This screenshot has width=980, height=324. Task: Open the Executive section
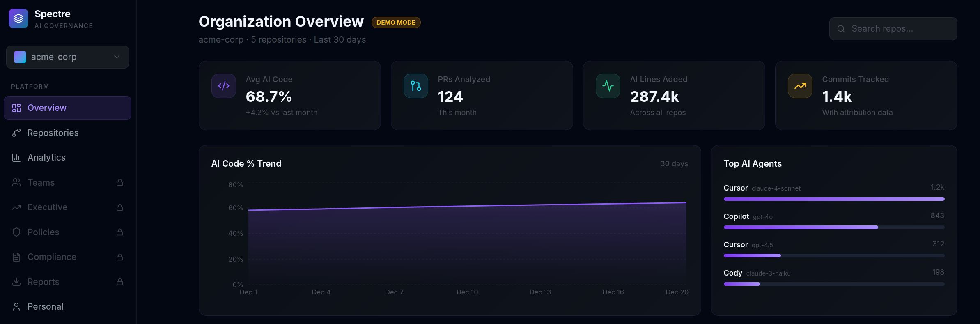(x=67, y=207)
